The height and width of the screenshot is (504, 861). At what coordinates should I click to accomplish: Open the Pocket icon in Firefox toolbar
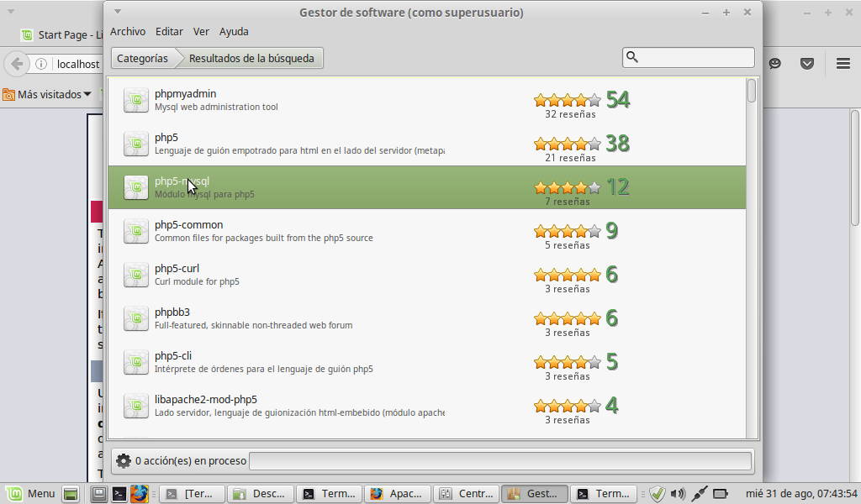pyautogui.click(x=806, y=64)
